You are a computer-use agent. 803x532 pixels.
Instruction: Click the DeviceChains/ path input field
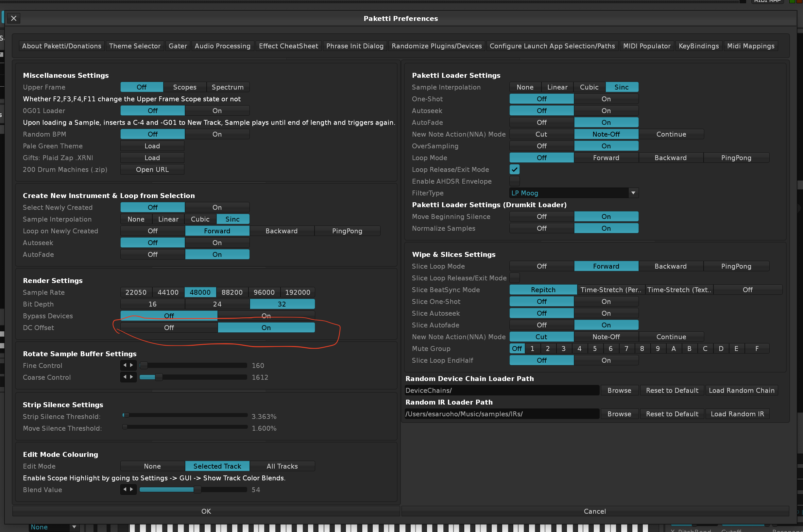tap(501, 390)
